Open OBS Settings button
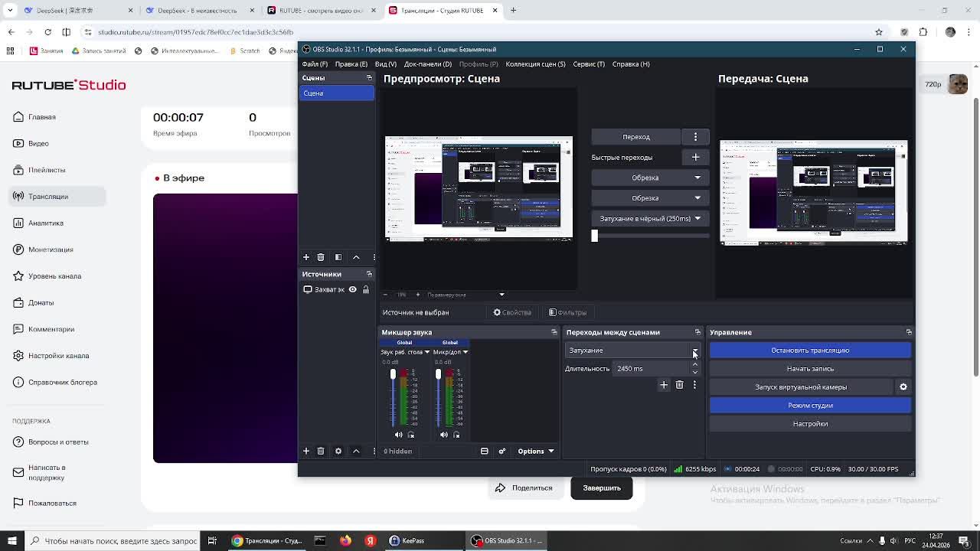The height and width of the screenshot is (551, 980). coord(810,424)
